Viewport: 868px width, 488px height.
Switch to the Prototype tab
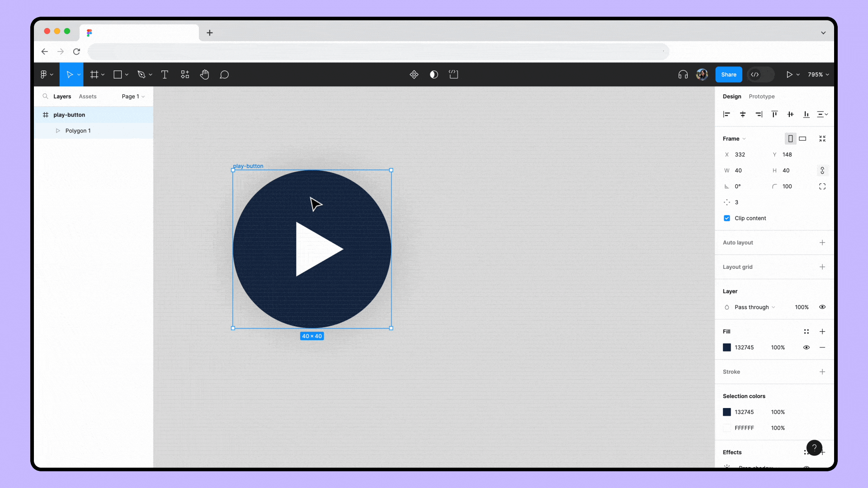pyautogui.click(x=761, y=96)
